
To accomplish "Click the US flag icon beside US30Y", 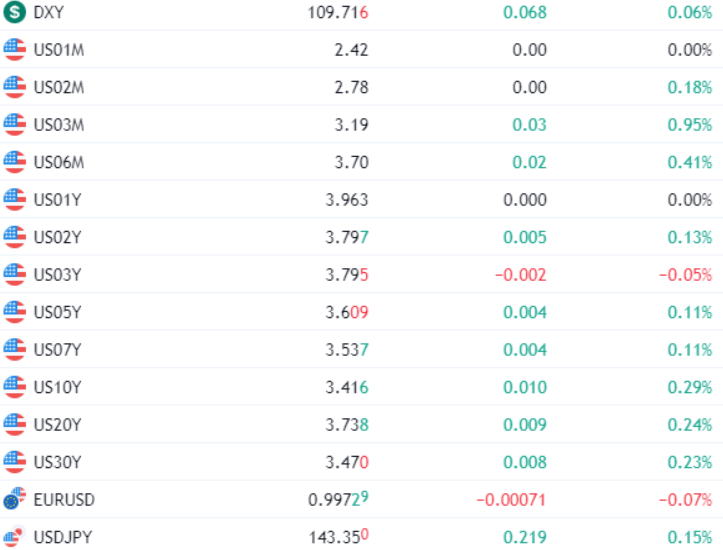I will point(14,462).
